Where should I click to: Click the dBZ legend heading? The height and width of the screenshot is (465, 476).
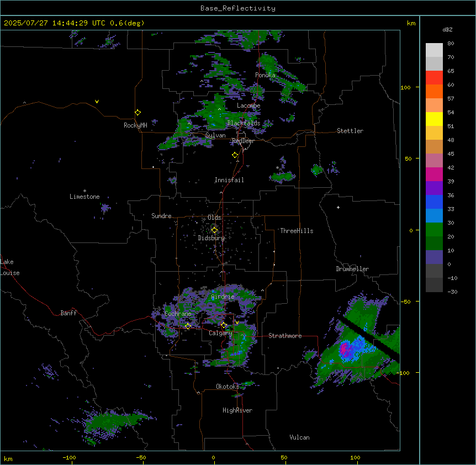click(x=447, y=30)
